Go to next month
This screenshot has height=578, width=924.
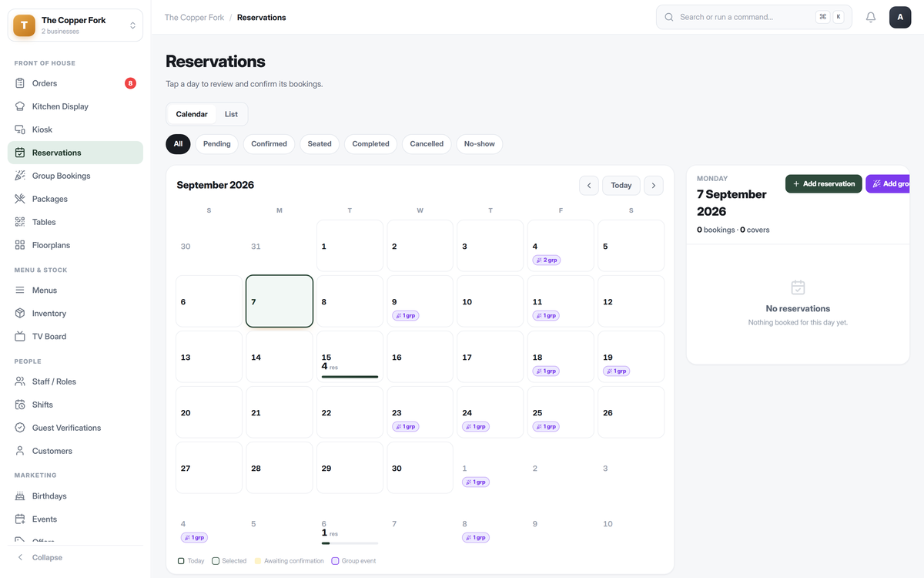coord(654,186)
